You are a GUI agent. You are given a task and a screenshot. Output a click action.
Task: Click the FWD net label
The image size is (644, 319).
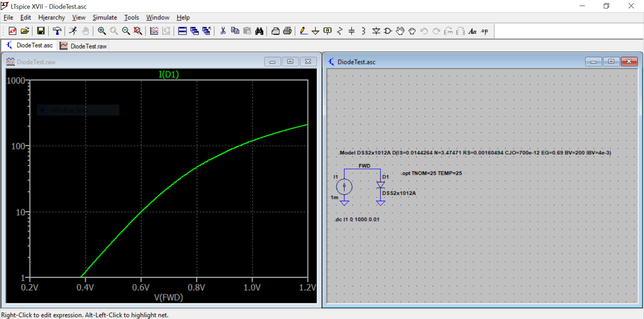tap(364, 166)
